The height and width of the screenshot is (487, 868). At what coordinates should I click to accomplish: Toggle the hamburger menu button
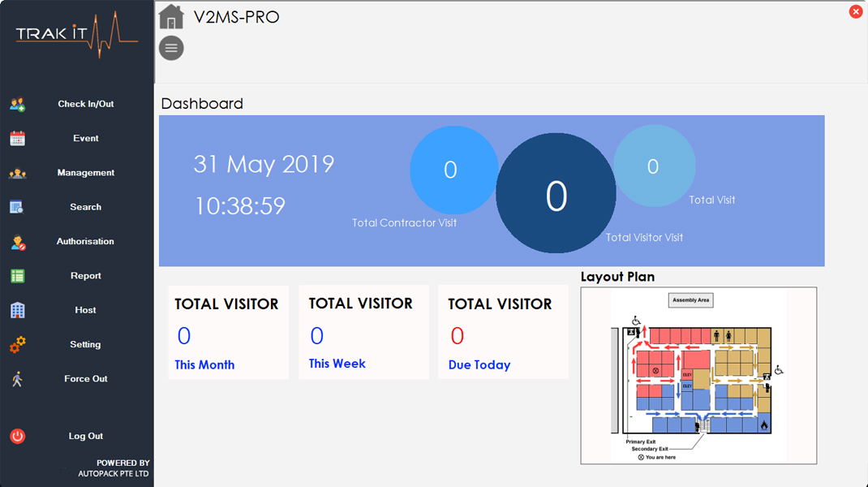(x=171, y=48)
